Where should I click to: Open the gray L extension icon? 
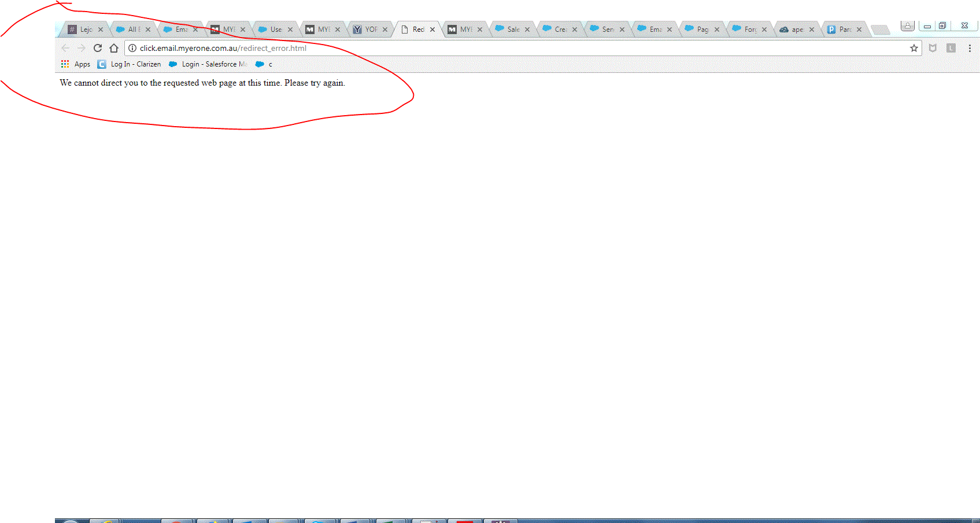coord(951,48)
